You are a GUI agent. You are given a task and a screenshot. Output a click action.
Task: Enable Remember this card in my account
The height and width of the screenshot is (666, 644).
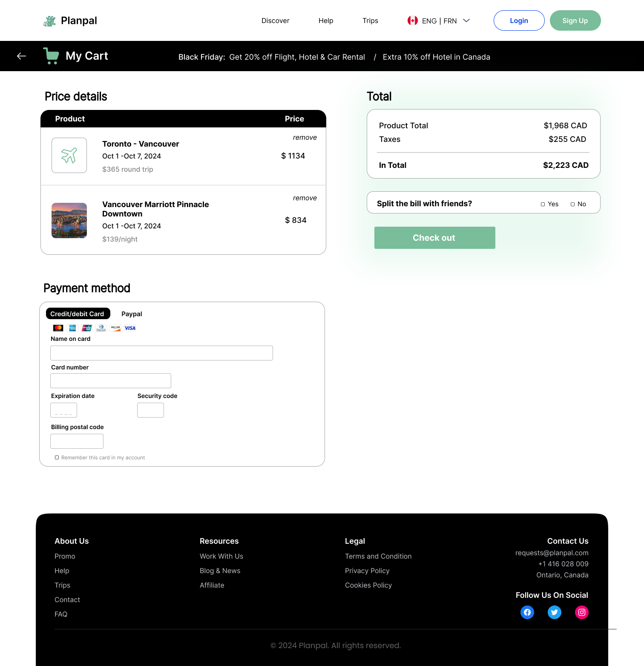pos(57,458)
